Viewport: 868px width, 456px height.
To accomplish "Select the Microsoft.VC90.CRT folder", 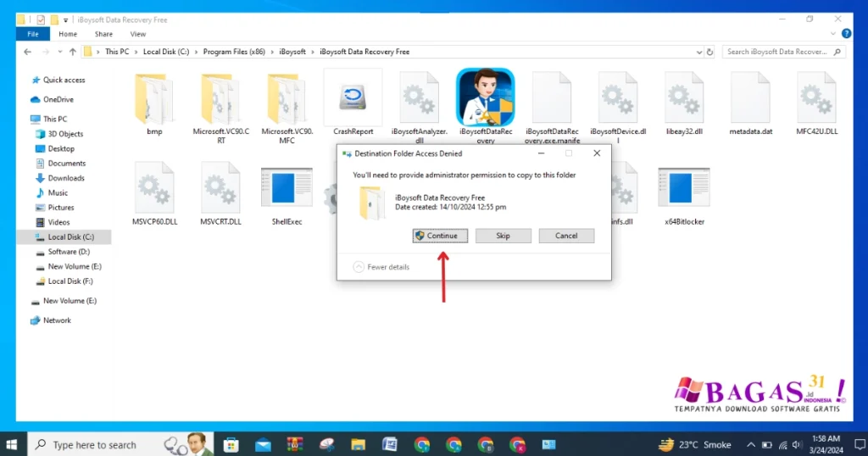I will point(220,100).
